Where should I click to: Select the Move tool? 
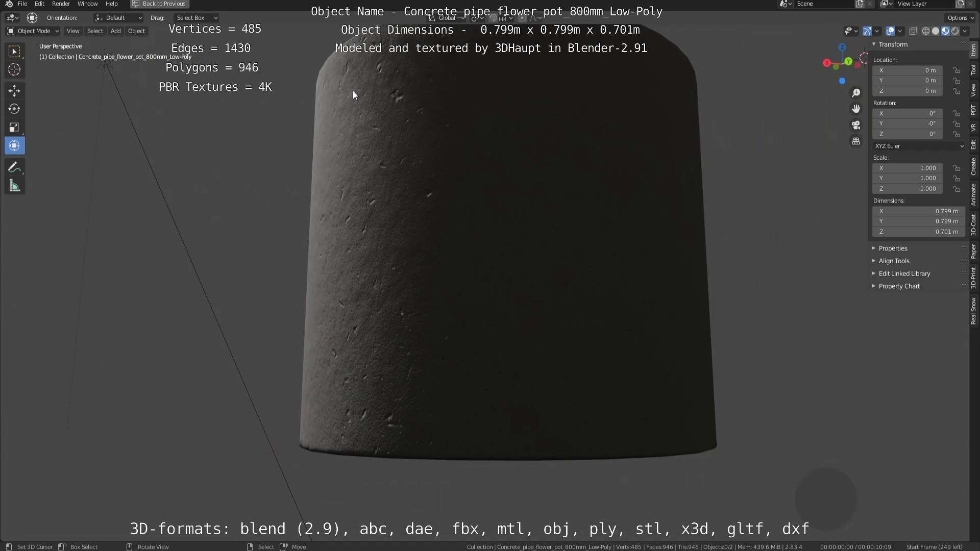[14, 91]
